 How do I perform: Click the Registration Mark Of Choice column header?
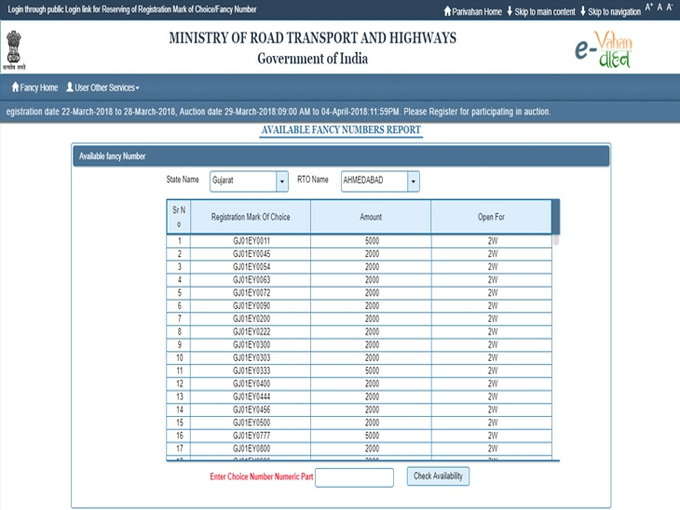point(250,216)
